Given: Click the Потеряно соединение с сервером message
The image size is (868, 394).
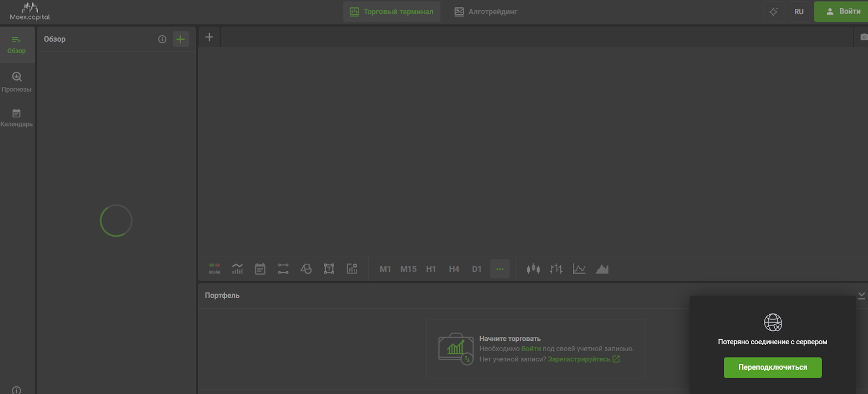Looking at the screenshot, I should (x=773, y=342).
